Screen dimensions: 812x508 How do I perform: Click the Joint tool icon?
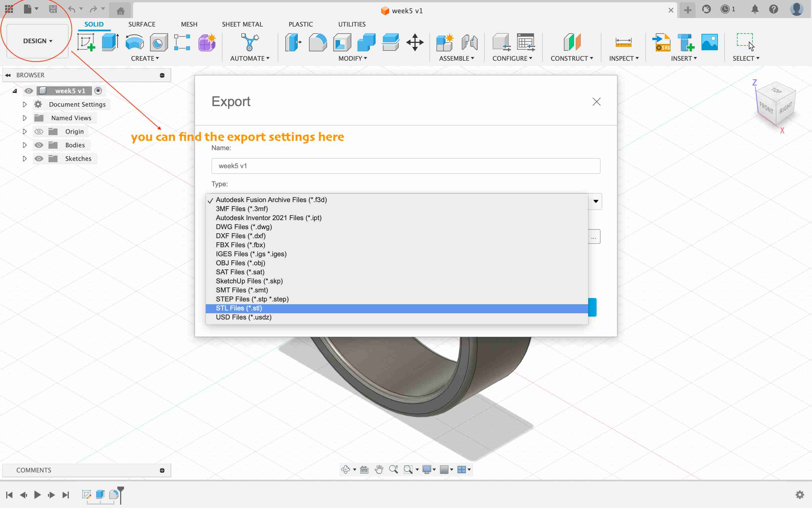(x=469, y=42)
